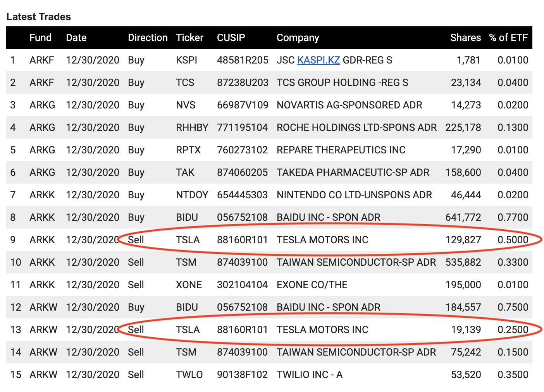Screen dimensions: 544x392
Task: Click the Direction column header
Action: pyautogui.click(x=148, y=38)
